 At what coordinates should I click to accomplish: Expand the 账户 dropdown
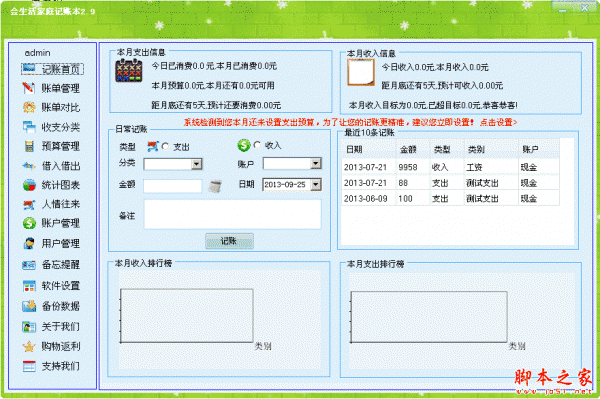point(315,164)
